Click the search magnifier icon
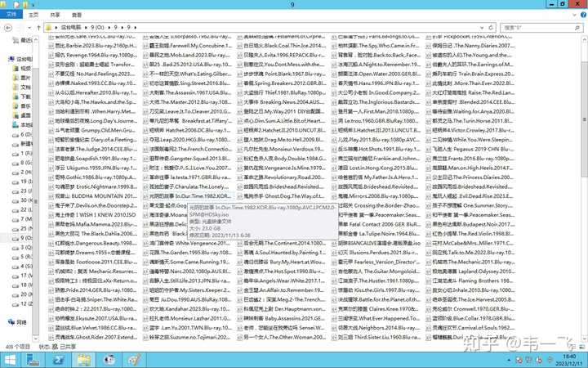The image size is (588, 368). coord(577,28)
